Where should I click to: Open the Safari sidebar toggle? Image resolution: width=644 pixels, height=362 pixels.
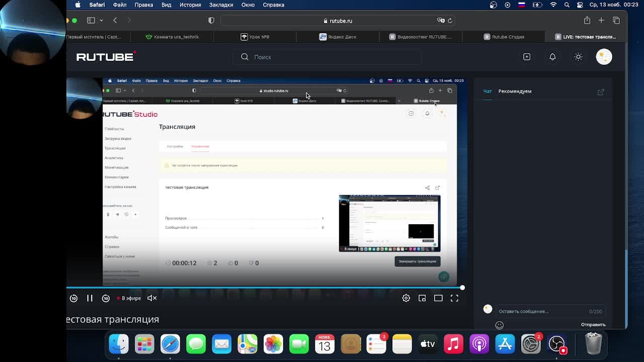(91, 20)
